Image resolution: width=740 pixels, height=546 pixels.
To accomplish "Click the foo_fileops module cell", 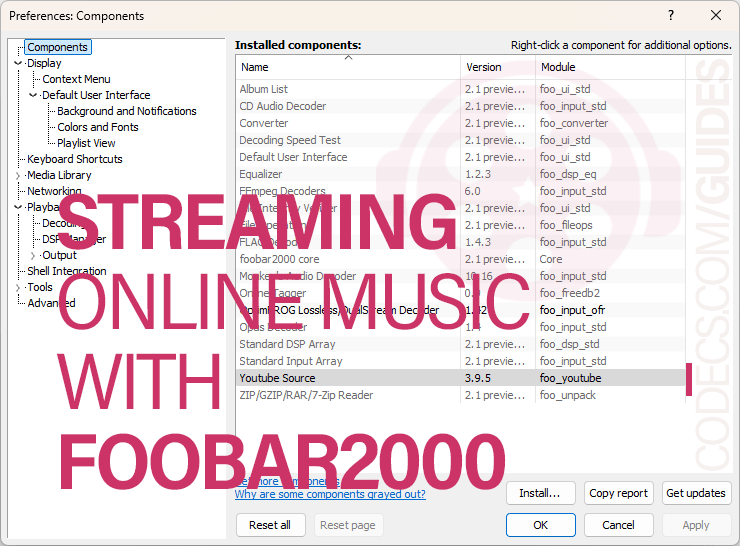I will 566,225.
